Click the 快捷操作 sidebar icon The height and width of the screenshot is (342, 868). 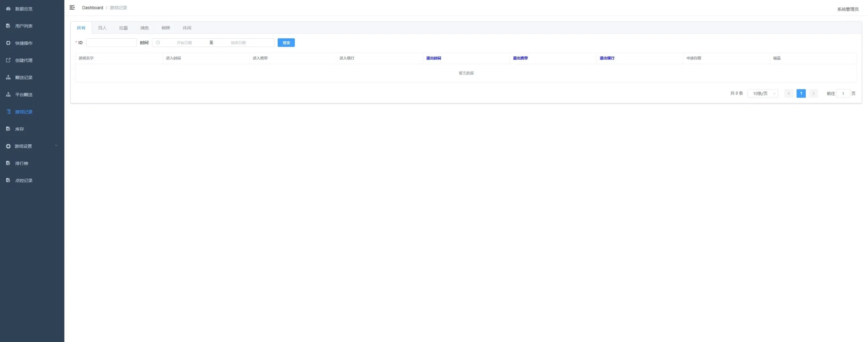click(x=8, y=43)
